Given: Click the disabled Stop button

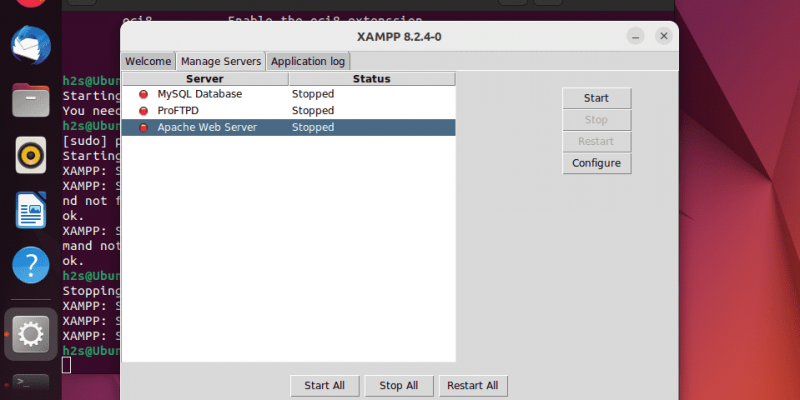Looking at the screenshot, I should coord(596,120).
